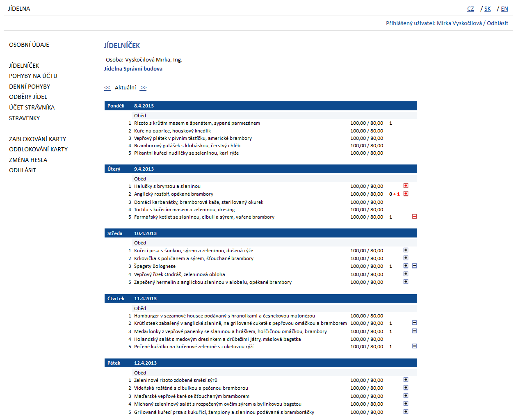This screenshot has width=516, height=420.
Task: Select Pikantní kuřecí nudličky se zeleninou
Action: tap(186, 153)
